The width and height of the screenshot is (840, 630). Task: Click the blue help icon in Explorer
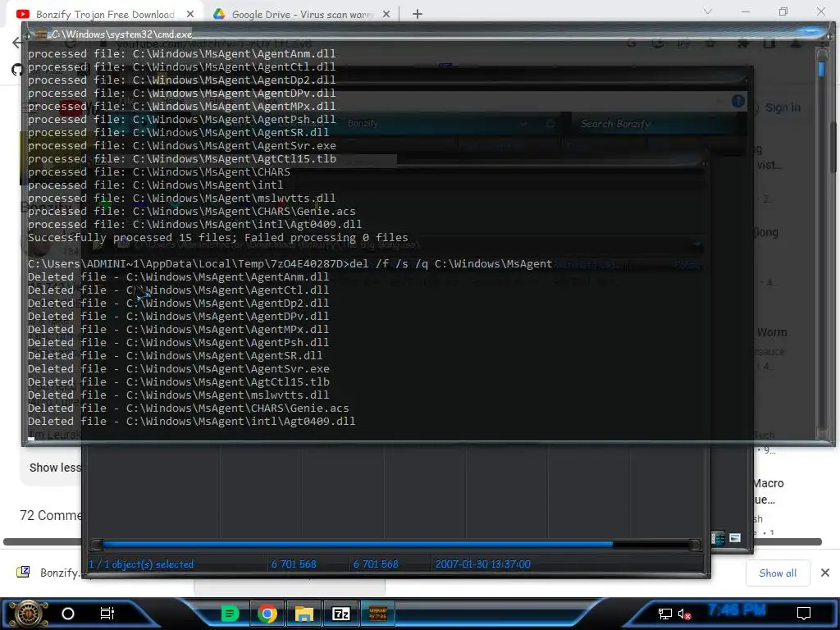[x=738, y=101]
